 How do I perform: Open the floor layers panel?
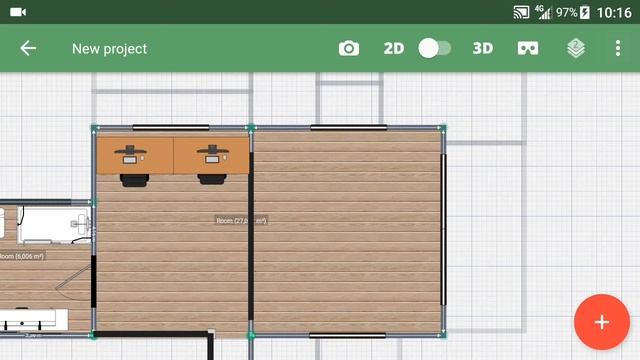point(576,48)
